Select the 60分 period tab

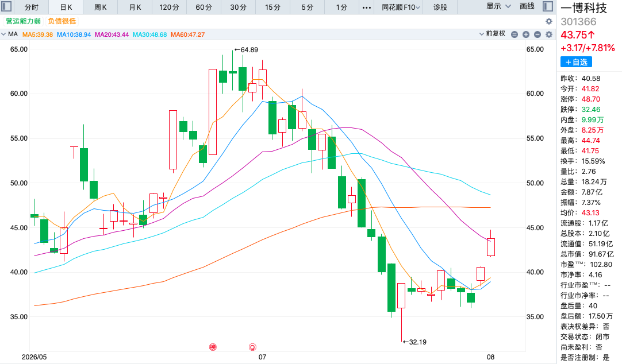tap(204, 7)
